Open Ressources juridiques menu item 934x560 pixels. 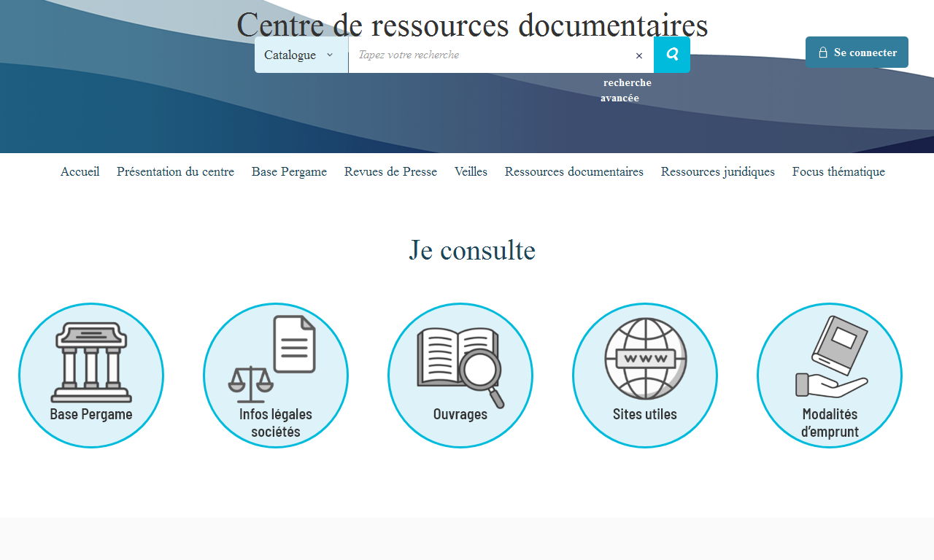717,172
